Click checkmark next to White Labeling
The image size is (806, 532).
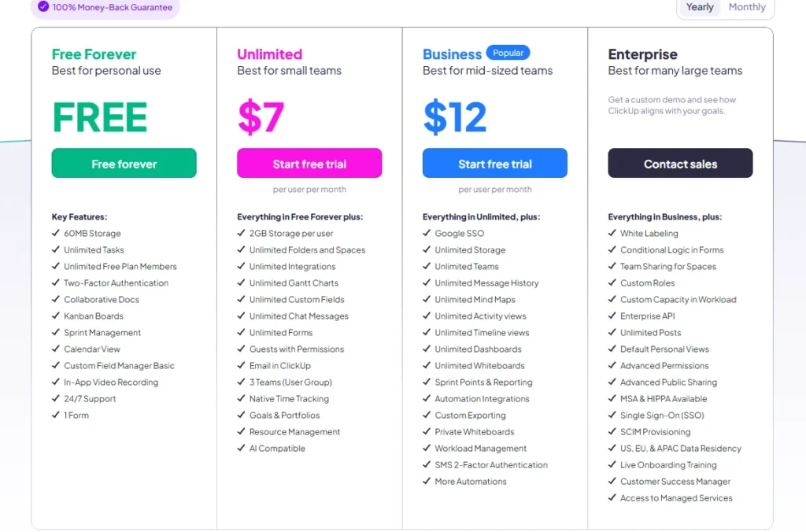click(612, 233)
